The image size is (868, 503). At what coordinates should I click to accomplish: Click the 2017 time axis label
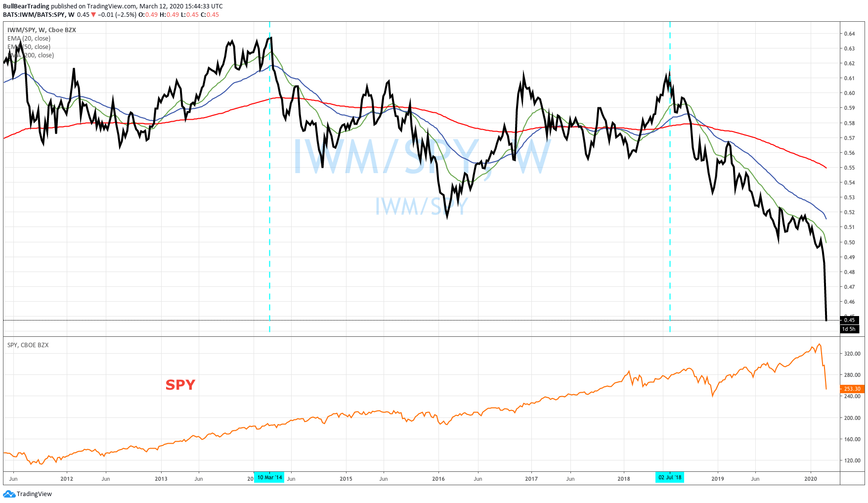click(x=531, y=479)
